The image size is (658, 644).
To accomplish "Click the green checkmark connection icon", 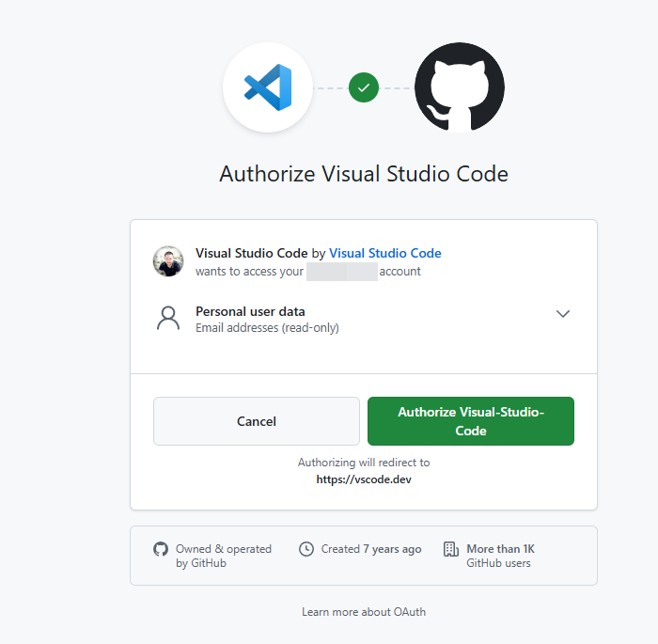I will pos(364,87).
